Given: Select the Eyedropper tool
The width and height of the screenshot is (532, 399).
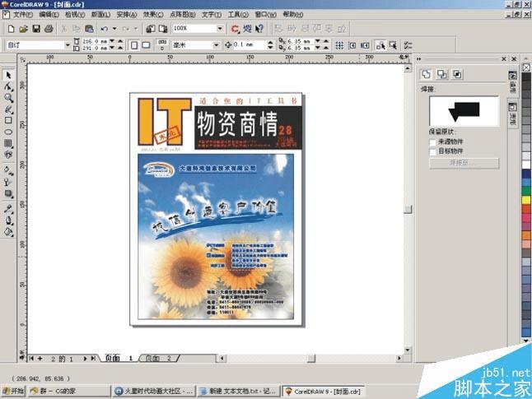Looking at the screenshot, I should pyautogui.click(x=8, y=209).
